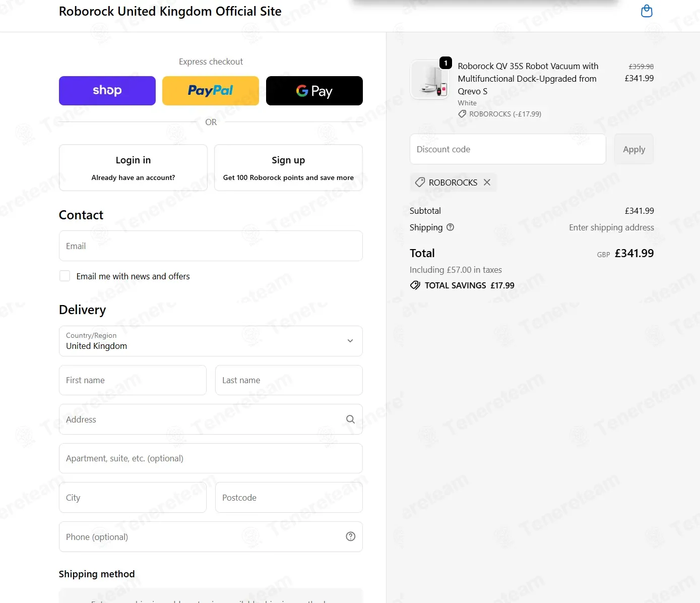
Task: Remove the ROBOROCKS discount code
Action: click(x=487, y=182)
